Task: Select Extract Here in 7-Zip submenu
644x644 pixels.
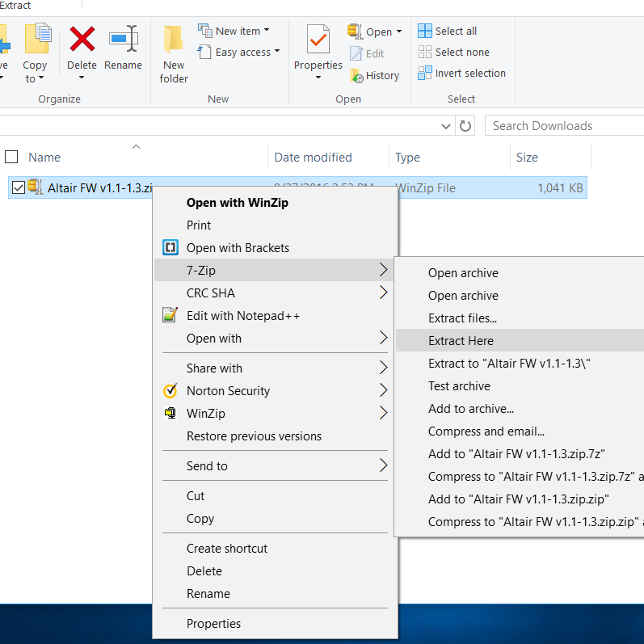Action: 520,340
